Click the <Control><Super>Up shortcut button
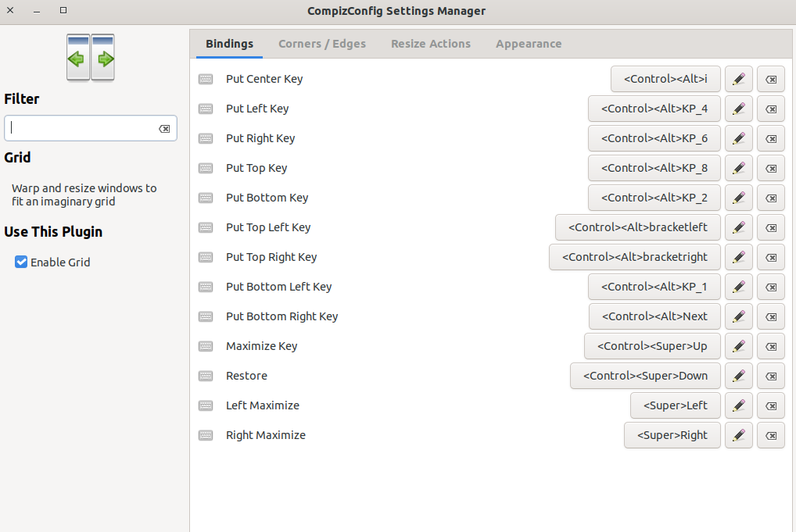 tap(651, 346)
